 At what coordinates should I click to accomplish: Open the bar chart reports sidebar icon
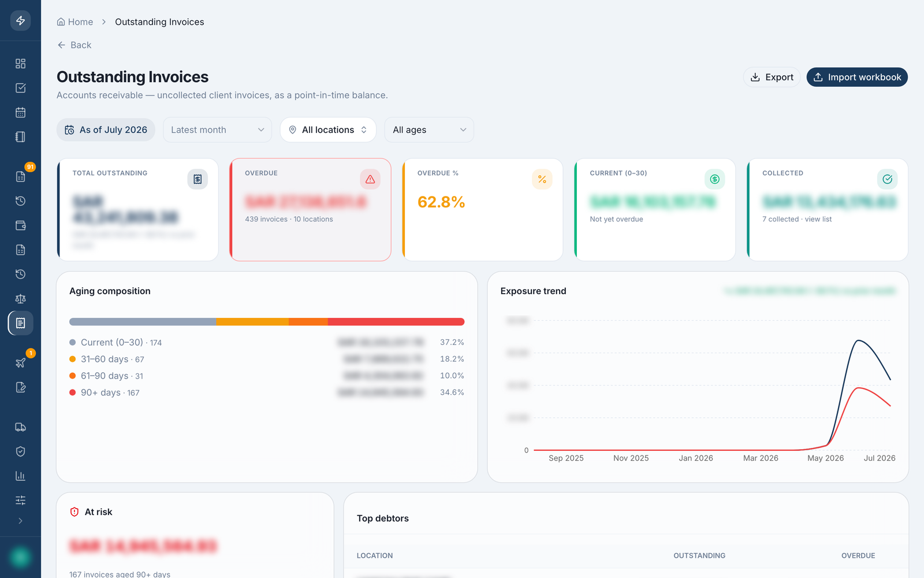pos(20,476)
